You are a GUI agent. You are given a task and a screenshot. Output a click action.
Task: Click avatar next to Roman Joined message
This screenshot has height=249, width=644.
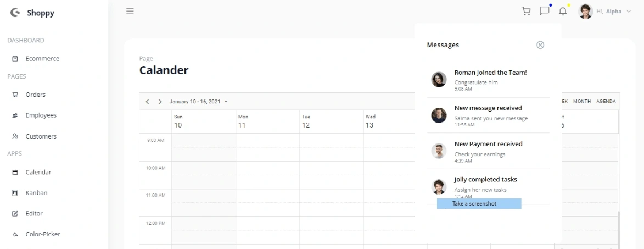(x=439, y=79)
